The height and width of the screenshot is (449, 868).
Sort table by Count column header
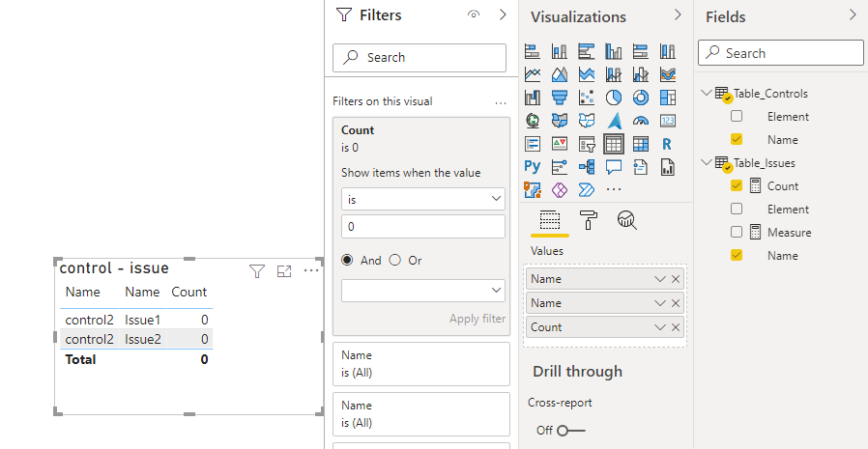pyautogui.click(x=188, y=292)
